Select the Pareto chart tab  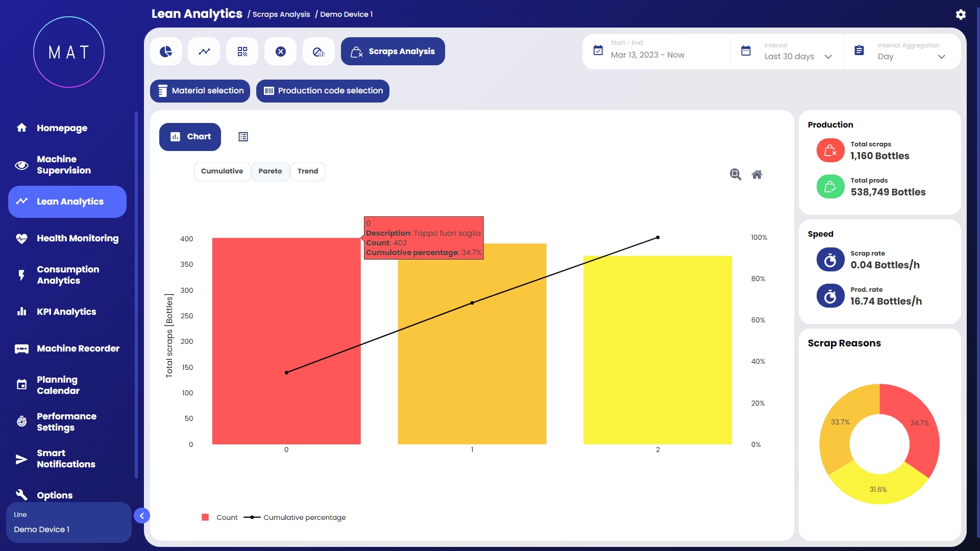click(x=270, y=171)
